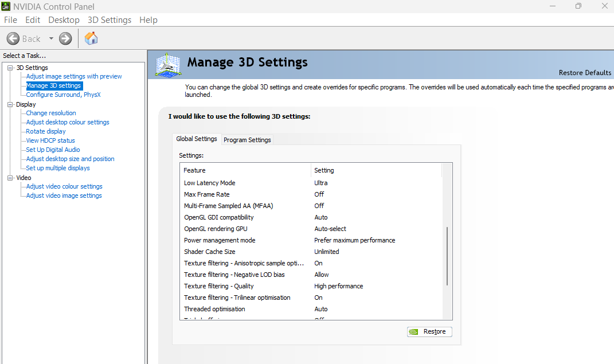Select Multi-Frame Sampled AA (MFAA) row
Screen dimensions: 614x364
tap(311, 206)
